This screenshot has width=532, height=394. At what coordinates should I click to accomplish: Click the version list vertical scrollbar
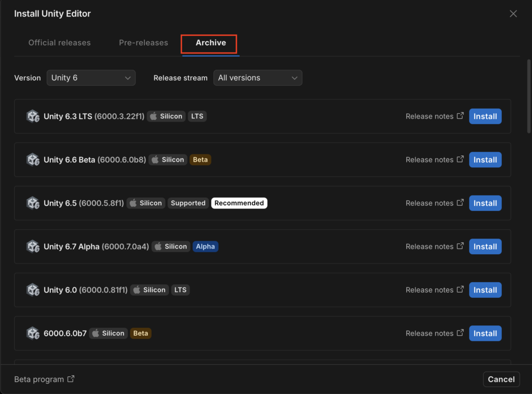(x=528, y=96)
